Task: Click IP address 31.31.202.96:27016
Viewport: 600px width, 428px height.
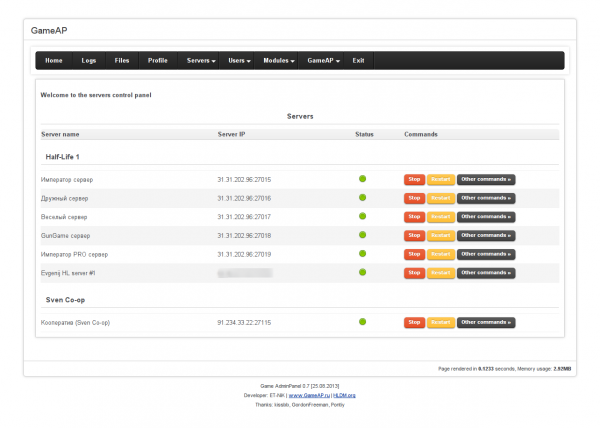Action: 244,199
